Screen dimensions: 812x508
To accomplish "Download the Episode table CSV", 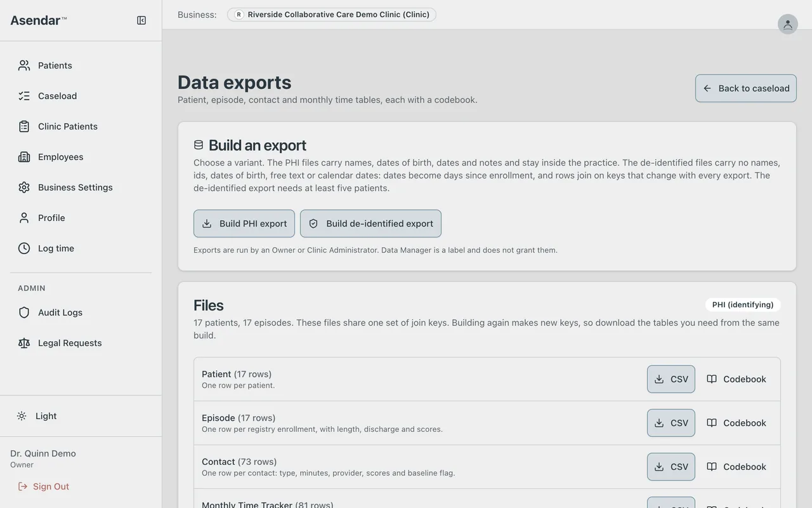I will (x=671, y=423).
